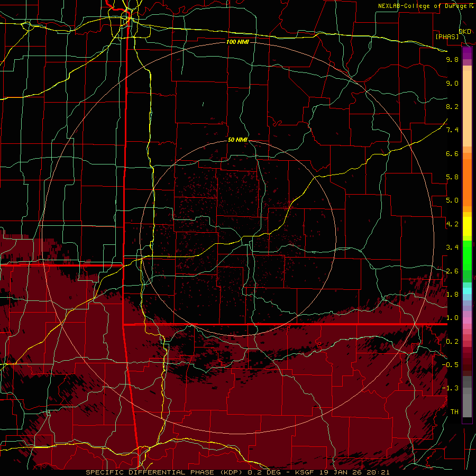Click the '1.0' scale value
This screenshot has height=476, width=476.
[x=452, y=318]
